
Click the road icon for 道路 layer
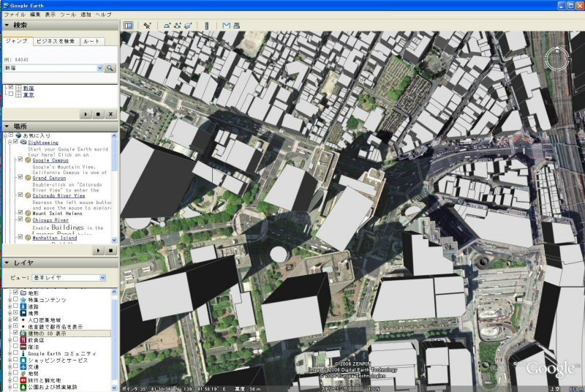(23, 306)
